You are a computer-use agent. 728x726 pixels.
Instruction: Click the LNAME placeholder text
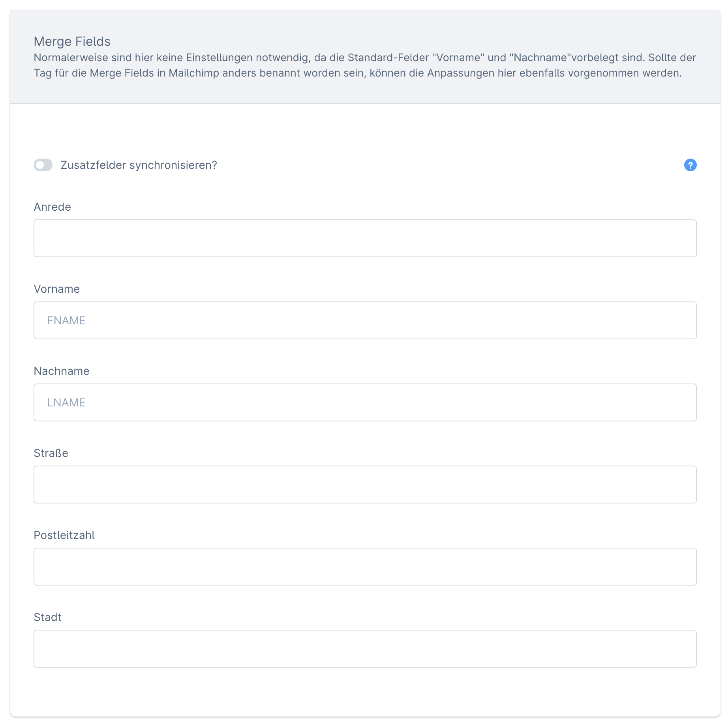66,402
